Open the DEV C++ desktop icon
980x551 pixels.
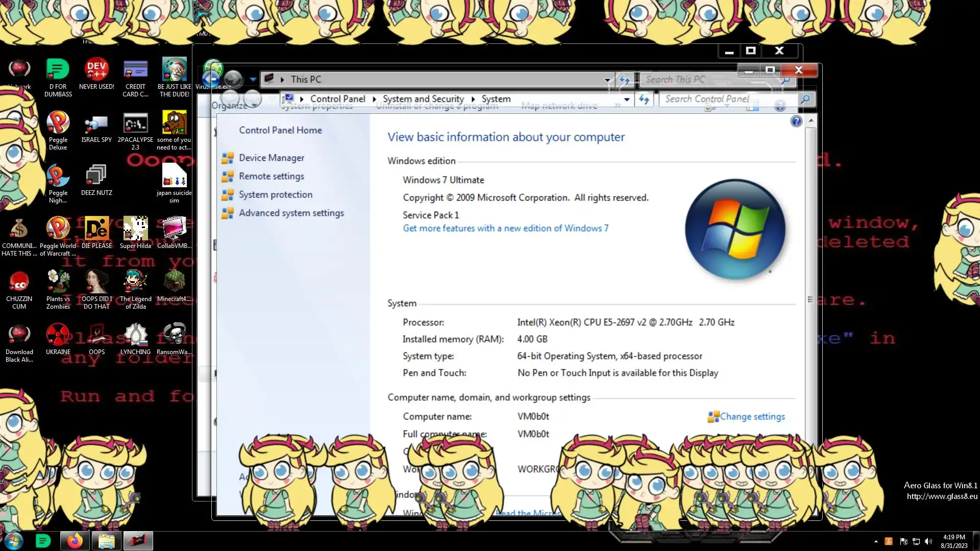[96, 70]
